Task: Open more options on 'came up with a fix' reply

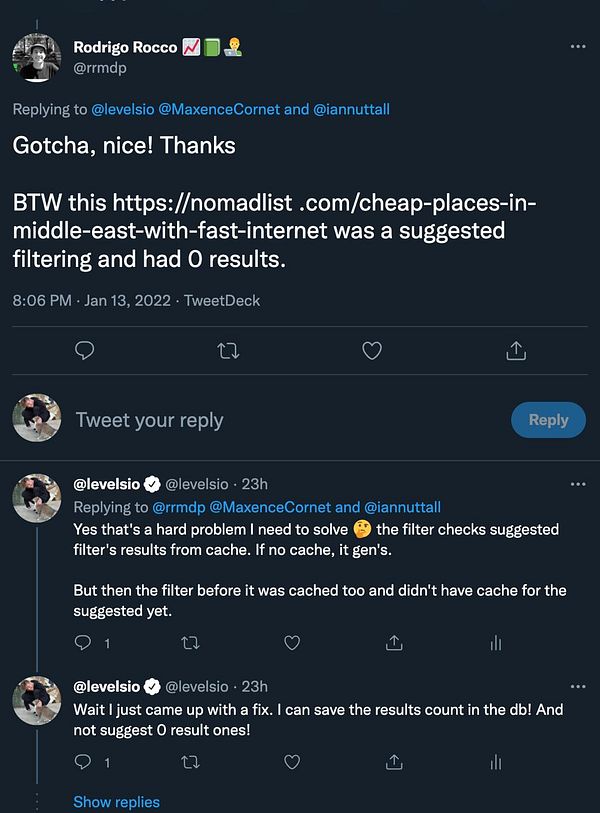Action: (577, 687)
